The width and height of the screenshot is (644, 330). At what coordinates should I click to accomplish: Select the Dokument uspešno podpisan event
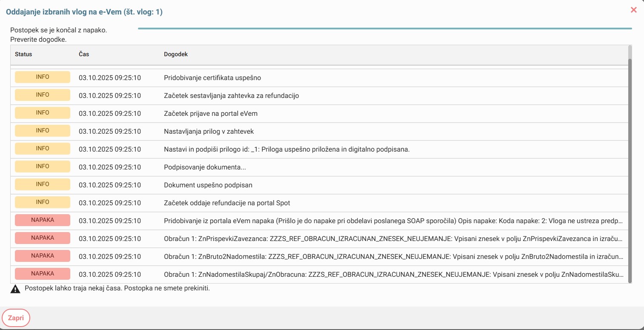tap(208, 185)
